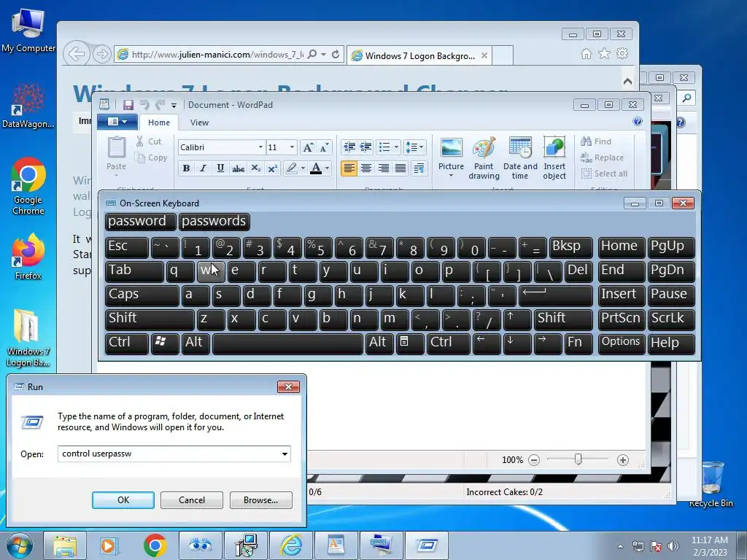Open the bullet list dropdown
This screenshot has height=560, width=747.
point(396,147)
